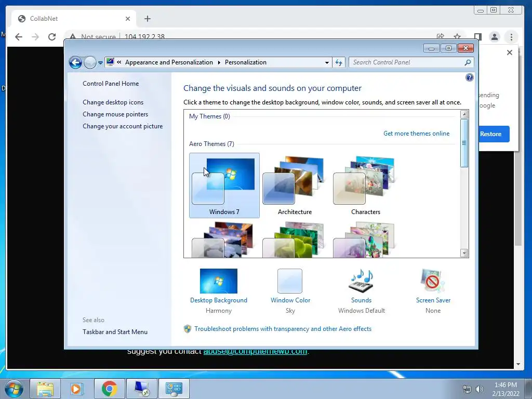Select the CollabNet tab
This screenshot has width=532, height=399.
(74, 19)
